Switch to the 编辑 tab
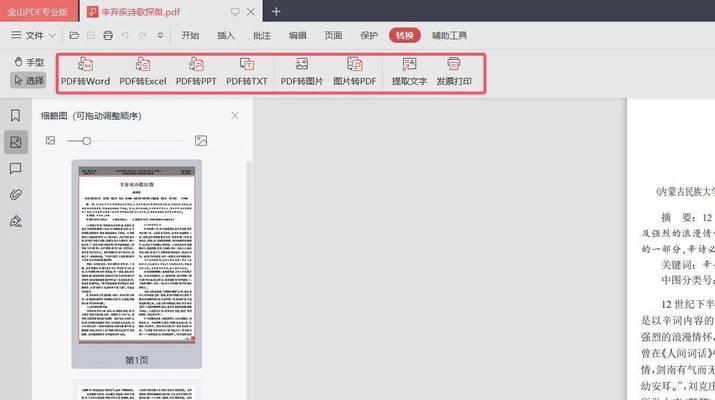The height and width of the screenshot is (400, 715). (297, 35)
